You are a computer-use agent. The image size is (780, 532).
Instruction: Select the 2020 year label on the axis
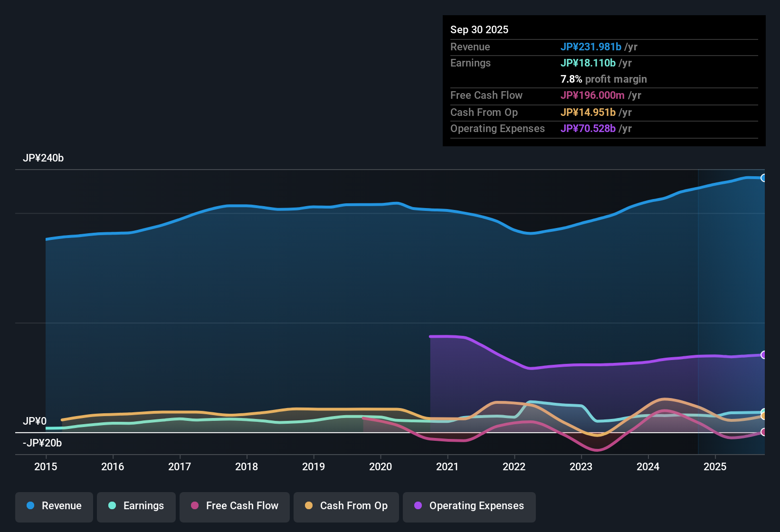coord(380,467)
